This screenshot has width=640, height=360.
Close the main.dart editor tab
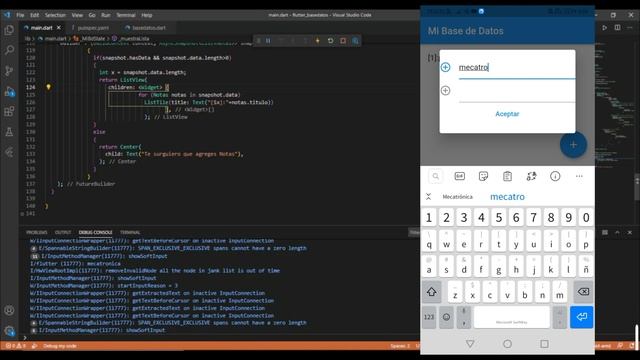[59, 28]
